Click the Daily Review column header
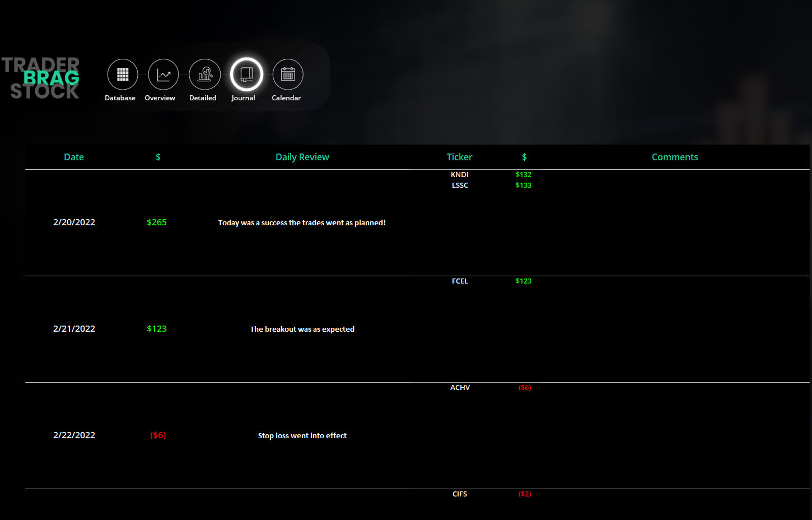This screenshot has width=812, height=520. [x=302, y=157]
